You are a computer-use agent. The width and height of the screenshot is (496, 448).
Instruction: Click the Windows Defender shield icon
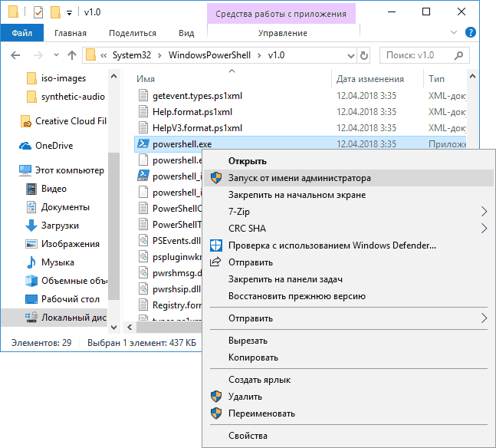click(216, 245)
